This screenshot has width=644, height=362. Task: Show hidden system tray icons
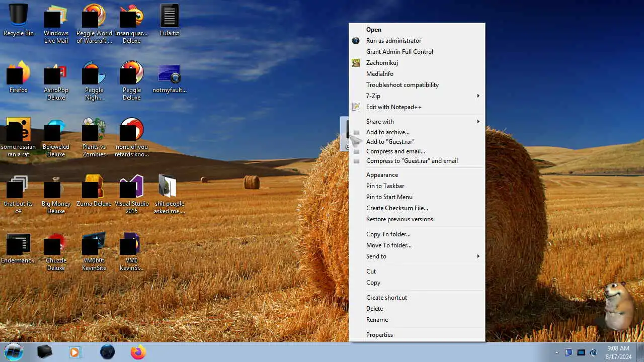(x=556, y=352)
